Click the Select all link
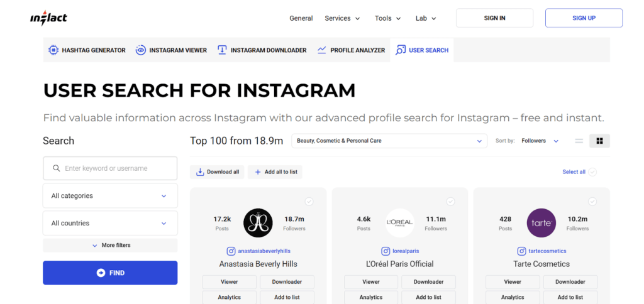Image resolution: width=644 pixels, height=304 pixels. pos(574,172)
